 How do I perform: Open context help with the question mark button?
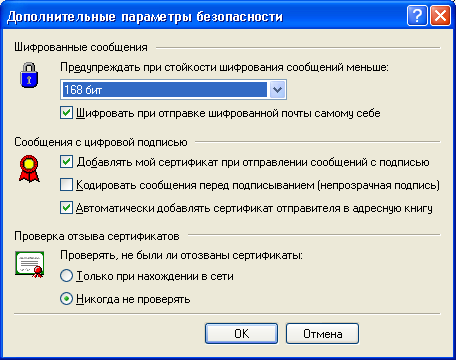[417, 15]
